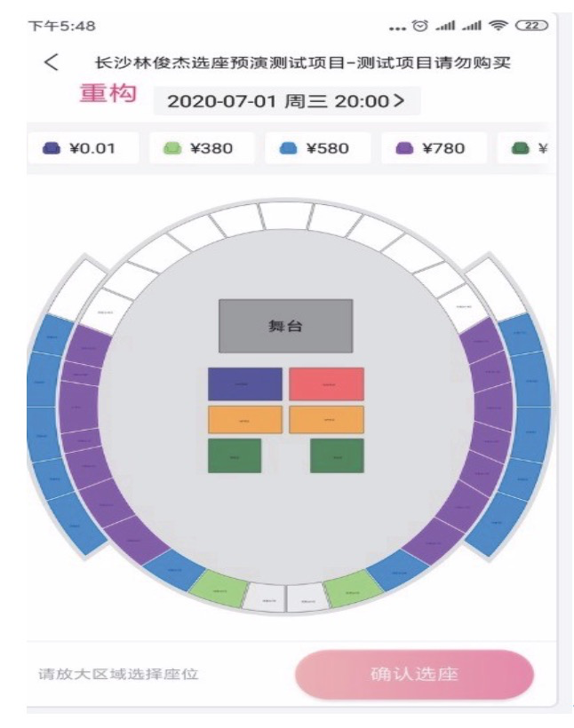Image resolution: width=574 pixels, height=728 pixels.
Task: Select the ¥380 price filter
Action: pos(202,148)
